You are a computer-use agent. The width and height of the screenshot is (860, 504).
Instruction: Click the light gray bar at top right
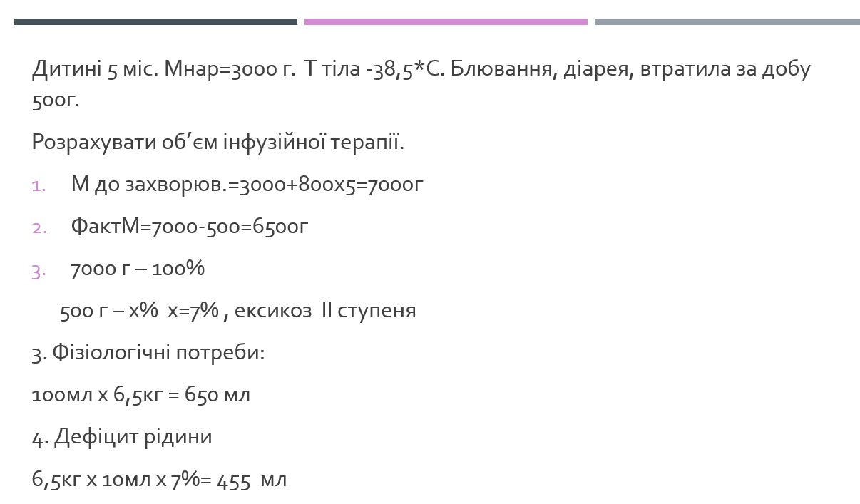click(x=727, y=22)
